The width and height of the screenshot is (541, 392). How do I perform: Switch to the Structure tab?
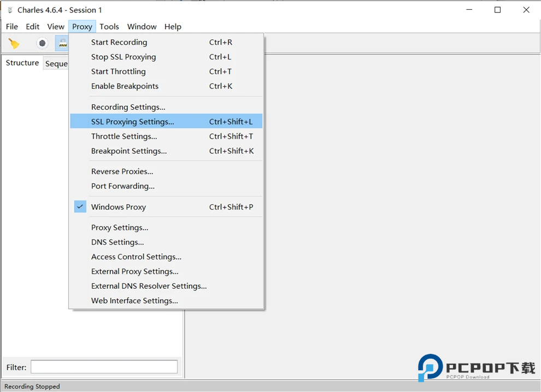22,63
